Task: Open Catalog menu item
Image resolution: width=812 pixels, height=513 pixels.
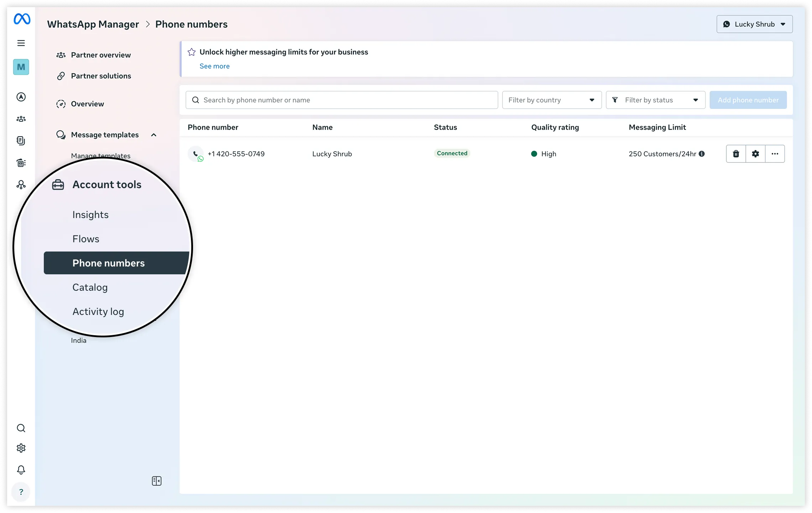Action: pyautogui.click(x=90, y=287)
